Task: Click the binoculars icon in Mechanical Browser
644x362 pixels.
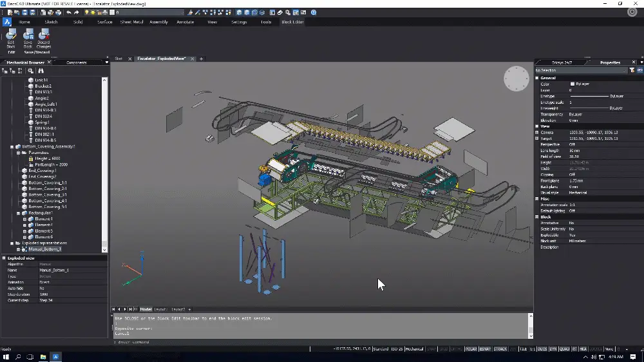Action: (41, 71)
